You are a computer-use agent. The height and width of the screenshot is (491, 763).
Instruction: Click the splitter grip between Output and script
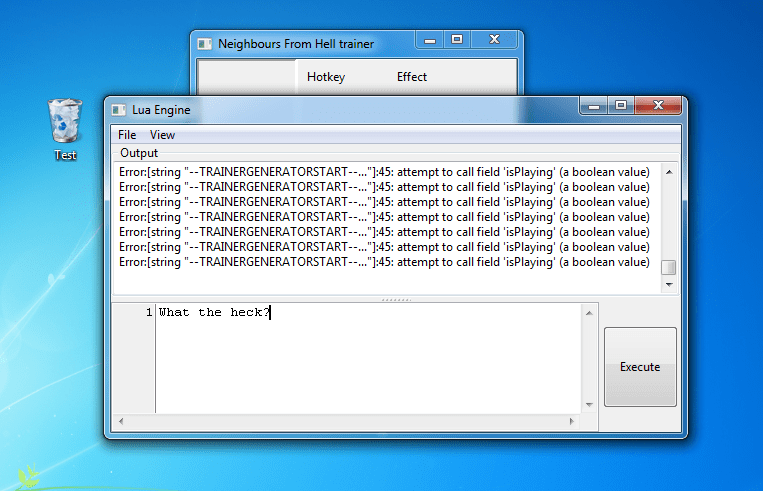coord(396,300)
